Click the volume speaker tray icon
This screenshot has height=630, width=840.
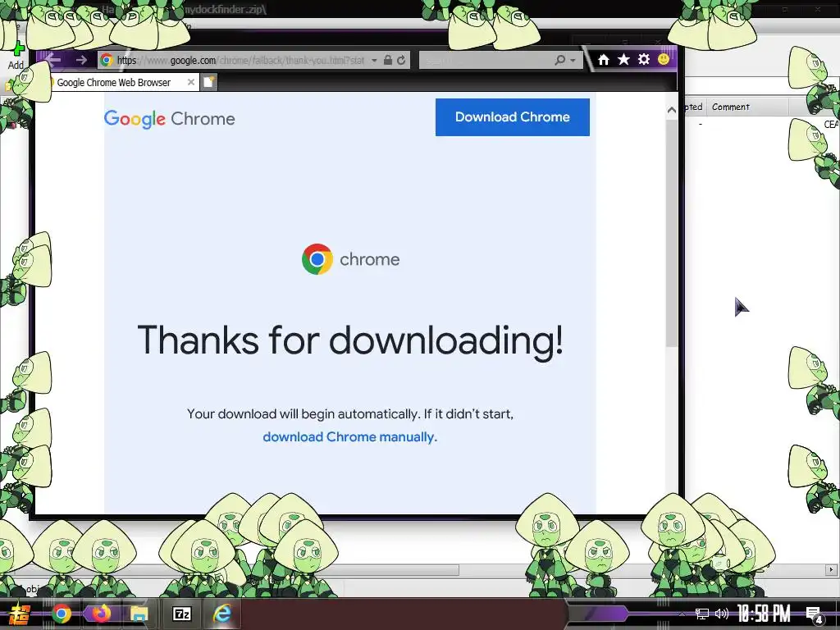[x=722, y=614]
